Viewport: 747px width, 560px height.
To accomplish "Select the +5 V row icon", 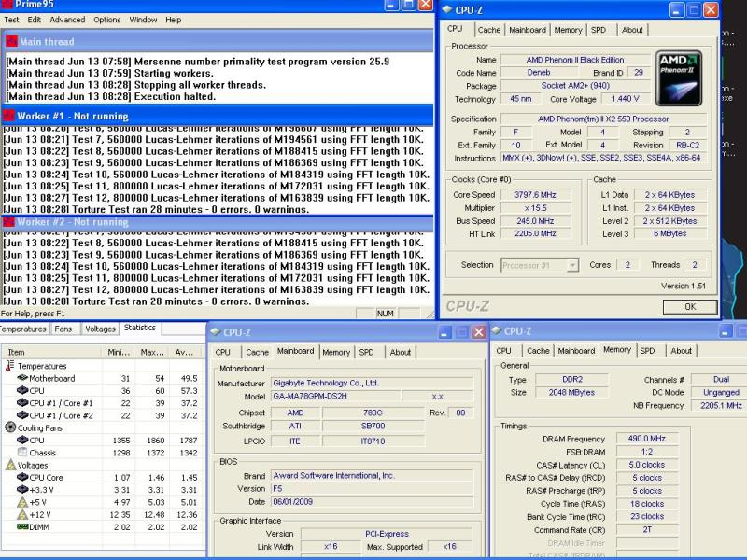I will coord(22,502).
